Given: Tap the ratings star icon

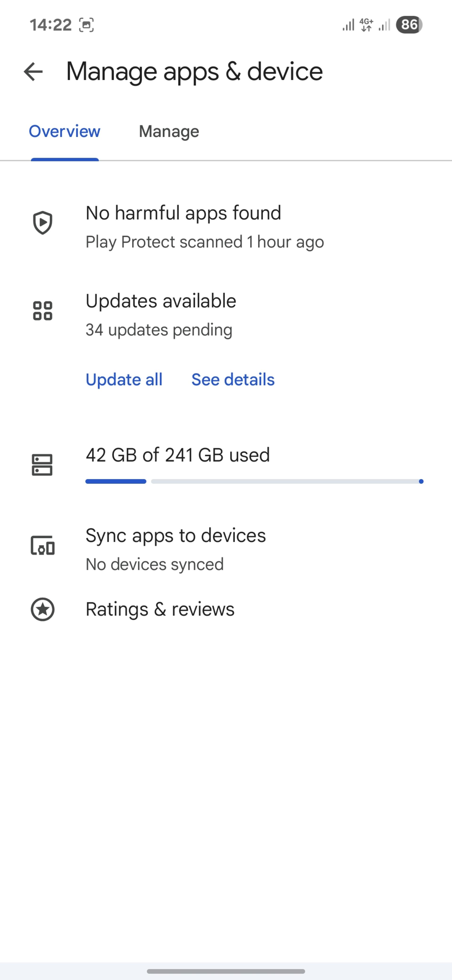Looking at the screenshot, I should tap(43, 609).
